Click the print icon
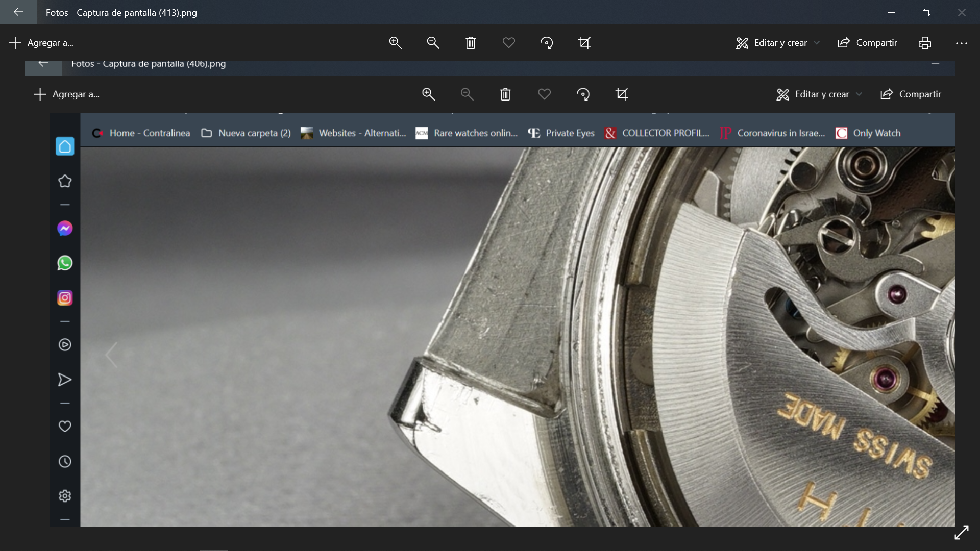The width and height of the screenshot is (980, 551). click(924, 43)
